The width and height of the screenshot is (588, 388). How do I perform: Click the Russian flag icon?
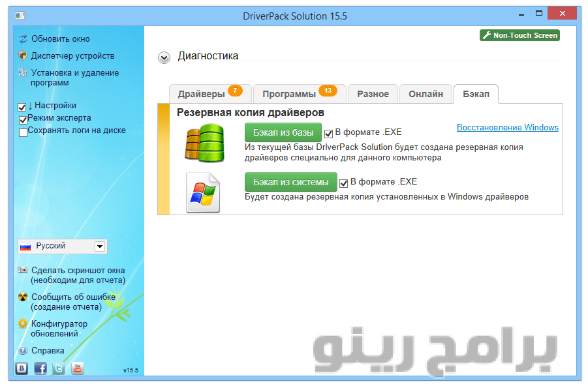(25, 246)
